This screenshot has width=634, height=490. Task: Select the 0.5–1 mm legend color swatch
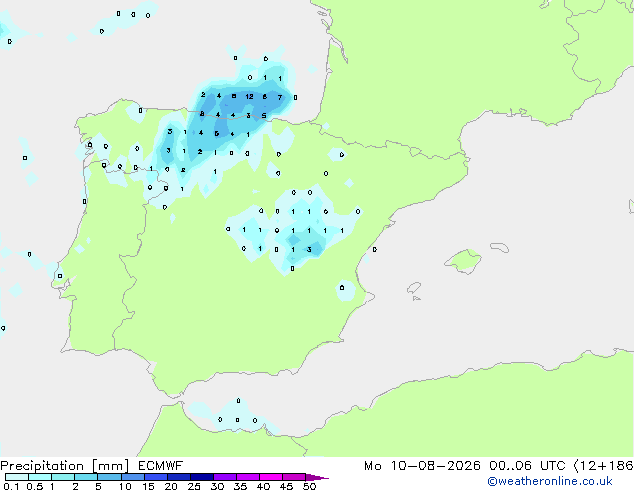(x=40, y=477)
